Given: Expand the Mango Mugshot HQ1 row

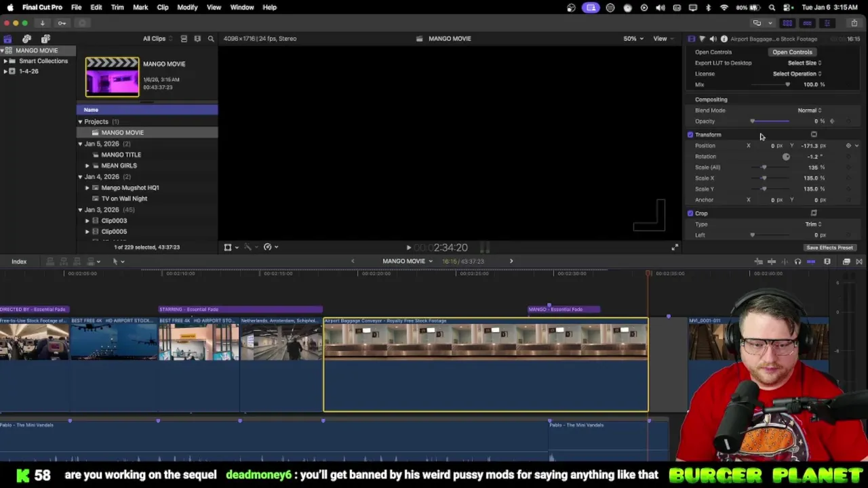Looking at the screenshot, I should (87, 188).
